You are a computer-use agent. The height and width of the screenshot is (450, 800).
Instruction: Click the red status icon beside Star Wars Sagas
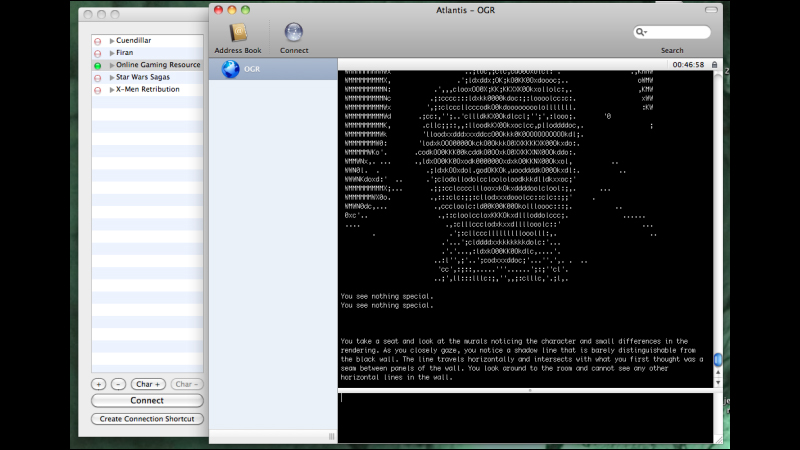97,78
